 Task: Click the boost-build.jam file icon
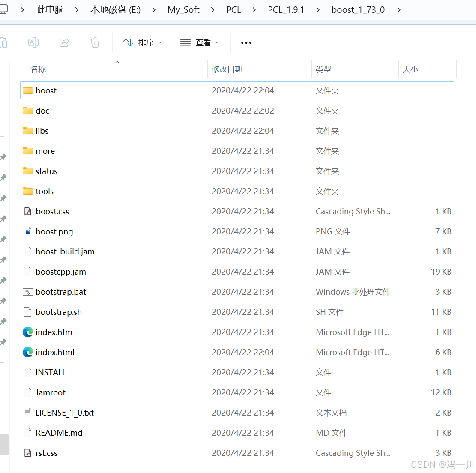coord(27,251)
